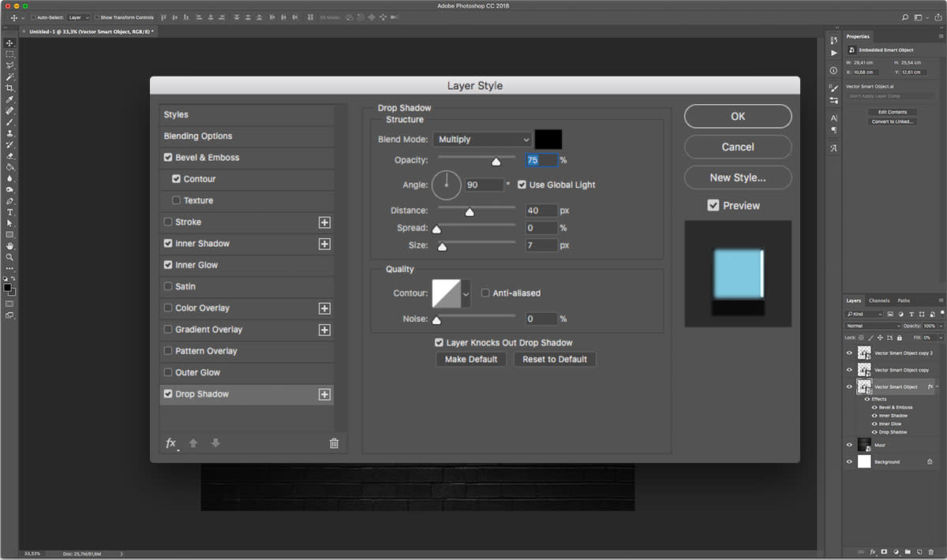947x560 pixels.
Task: Open the Don't Apply Layer Comp dropdown
Action: 892,96
